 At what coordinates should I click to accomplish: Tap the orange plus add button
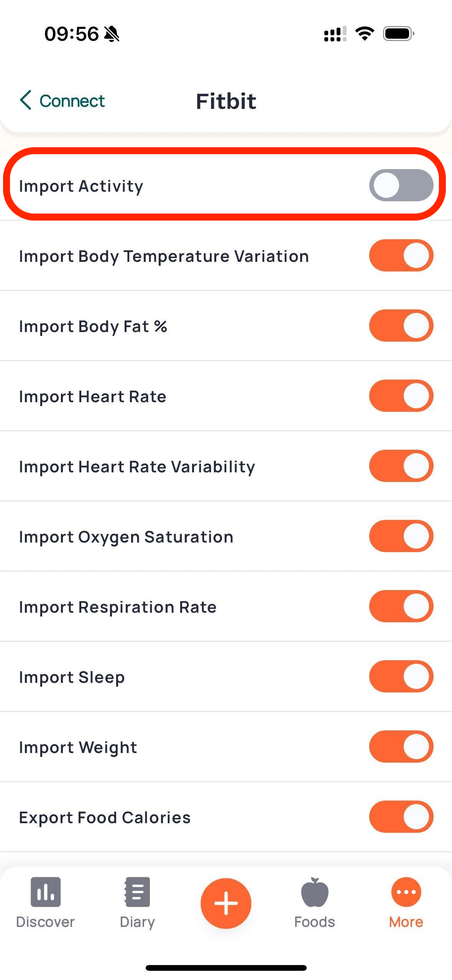226,903
